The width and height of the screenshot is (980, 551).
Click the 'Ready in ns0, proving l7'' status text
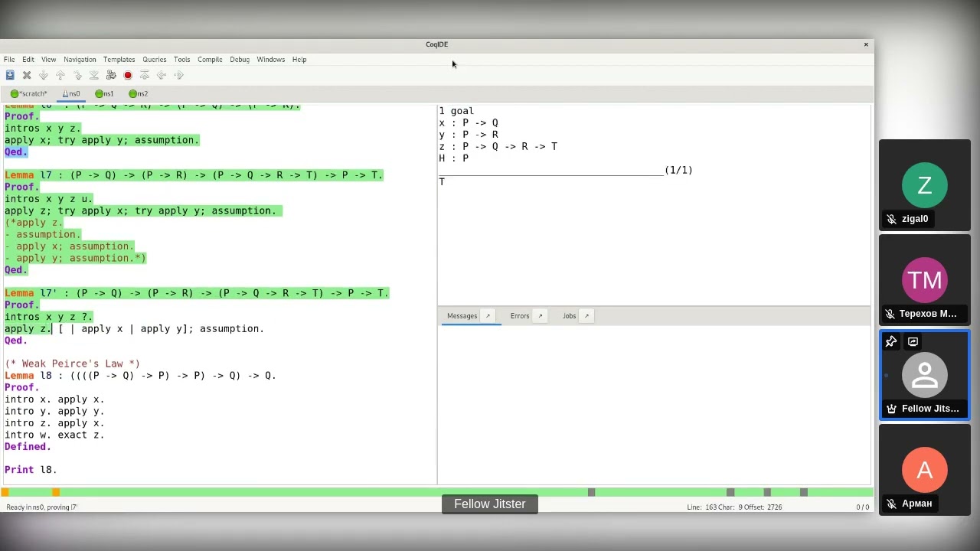click(42, 507)
